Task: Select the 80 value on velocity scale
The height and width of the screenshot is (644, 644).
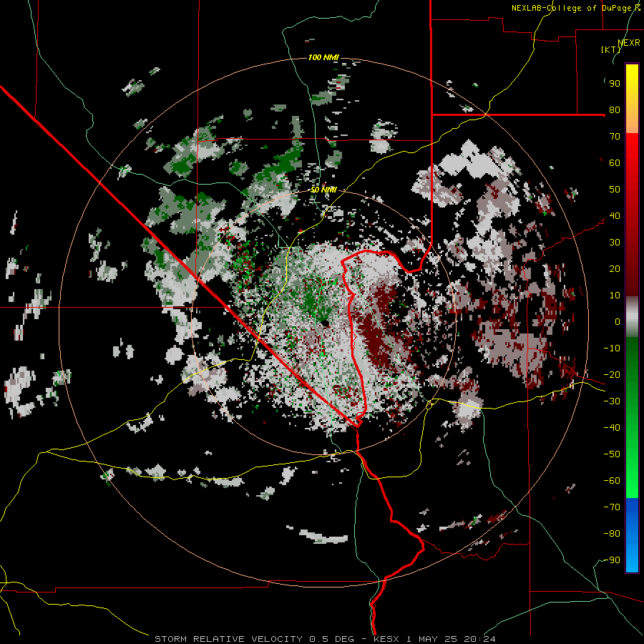Action: [615, 110]
